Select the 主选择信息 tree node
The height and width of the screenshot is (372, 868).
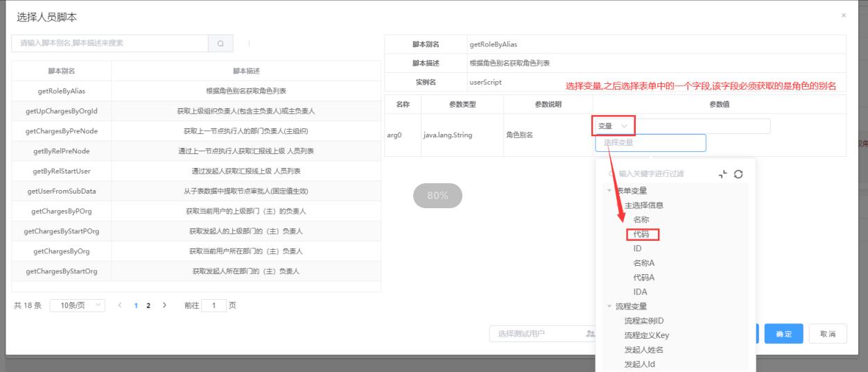(644, 205)
